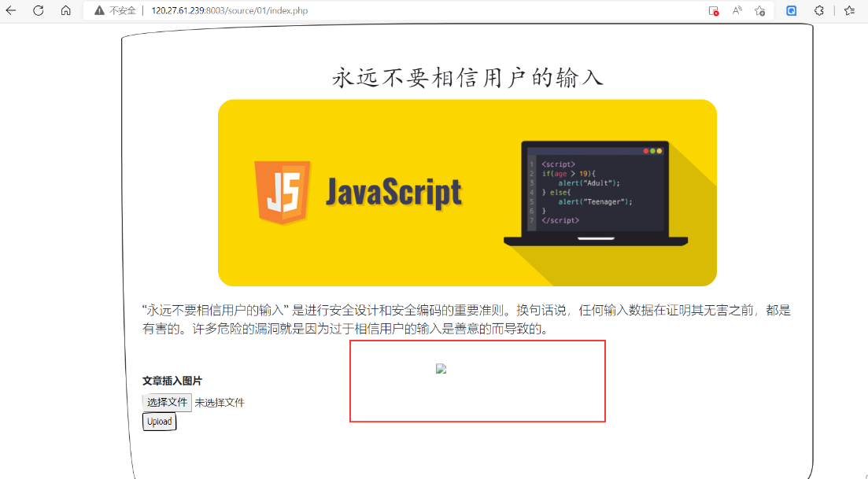Click the JavaScript banner image

pyautogui.click(x=467, y=193)
